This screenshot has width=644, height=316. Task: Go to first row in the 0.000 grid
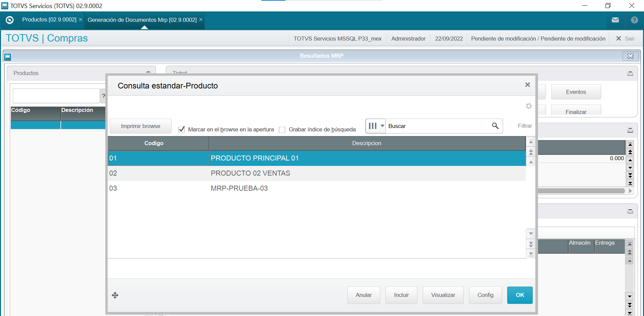point(630,144)
